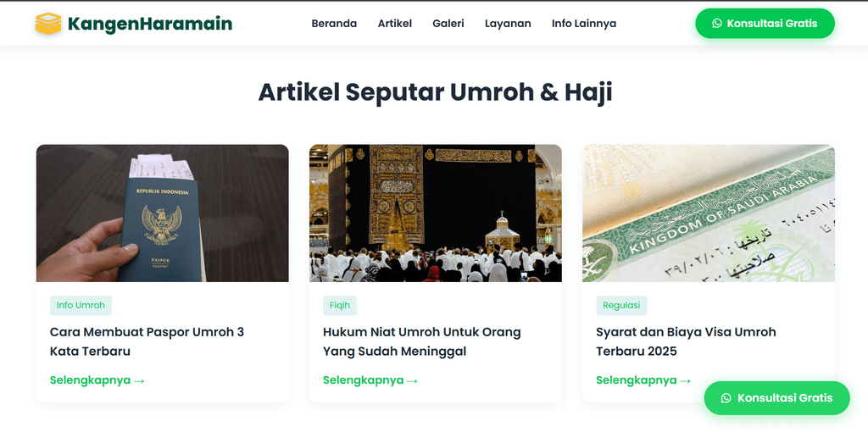The height and width of the screenshot is (432, 868).
Task: Open the Kaaba photo article thumbnail
Action: [x=435, y=213]
